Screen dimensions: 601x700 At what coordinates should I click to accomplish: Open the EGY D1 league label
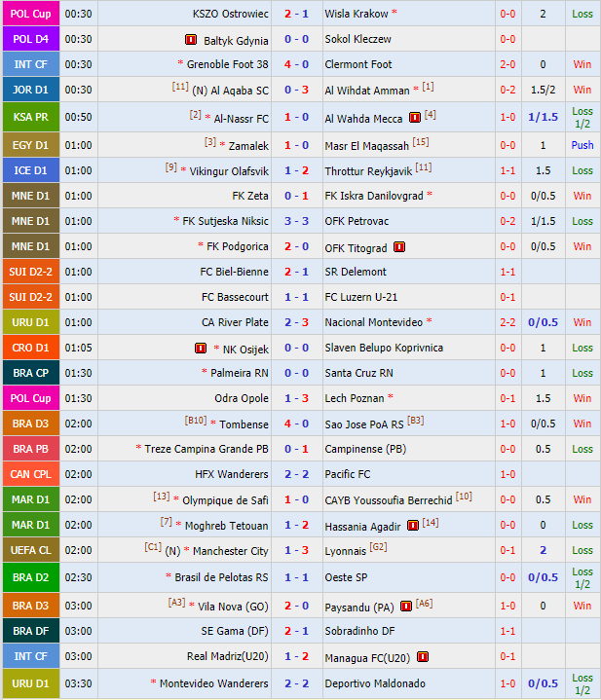31,145
